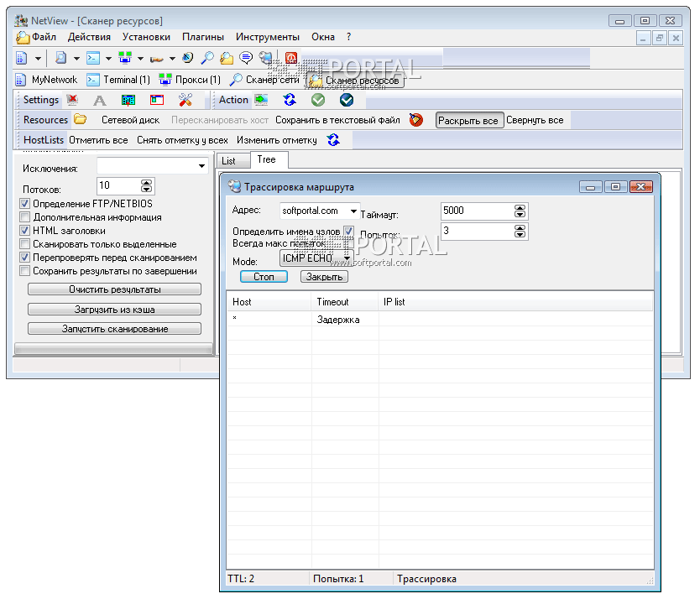Click the globe trace route toolbar icon
The image size is (700, 599).
[265, 58]
